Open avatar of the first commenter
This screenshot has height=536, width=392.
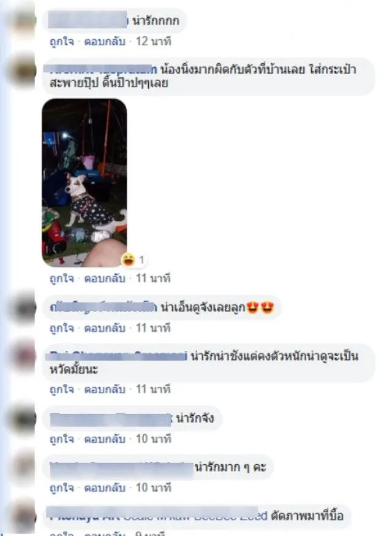click(x=23, y=21)
